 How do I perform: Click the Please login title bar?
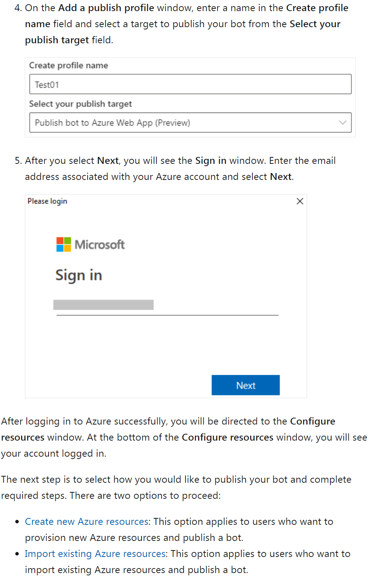tap(47, 201)
